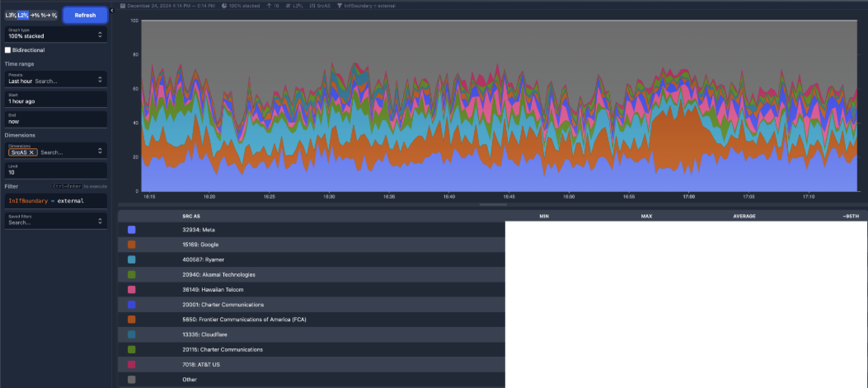Click the 400587: Ryamer color swatch
Image resolution: width=868 pixels, height=388 pixels.
[131, 259]
